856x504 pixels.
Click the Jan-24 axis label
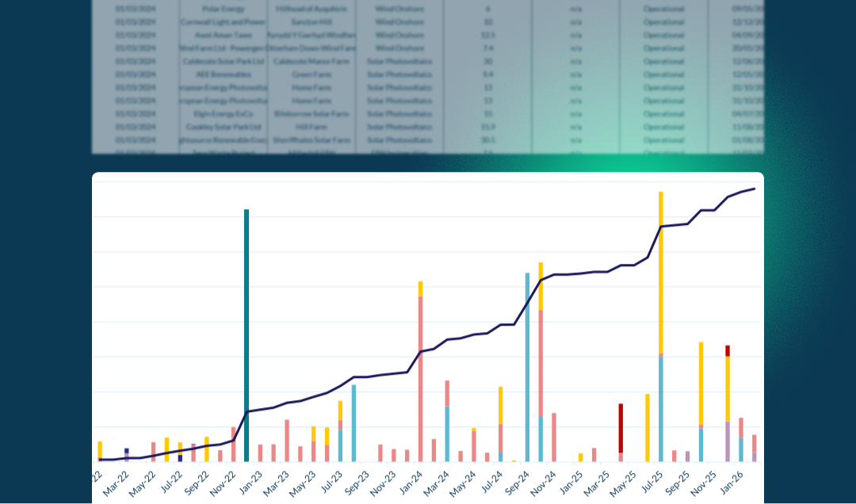tap(411, 482)
